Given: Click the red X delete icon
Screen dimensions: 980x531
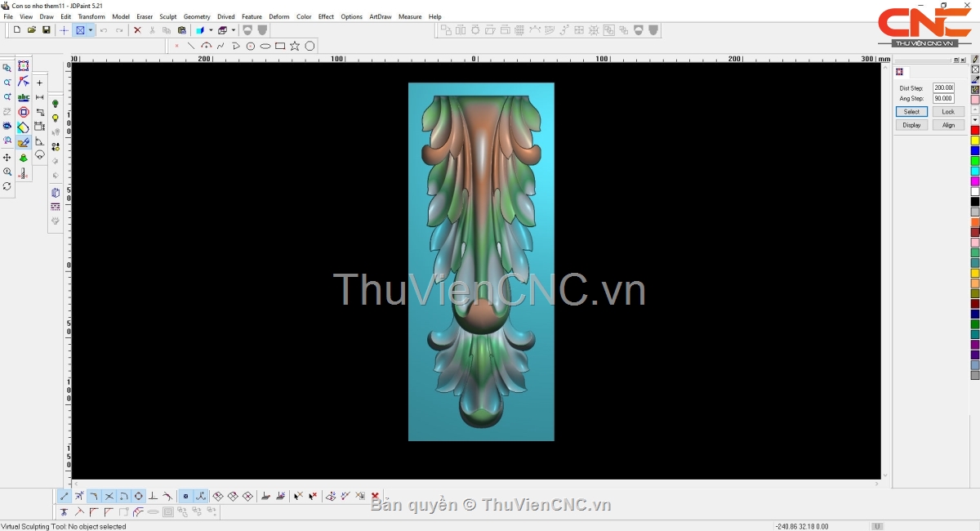Looking at the screenshot, I should (x=137, y=30).
